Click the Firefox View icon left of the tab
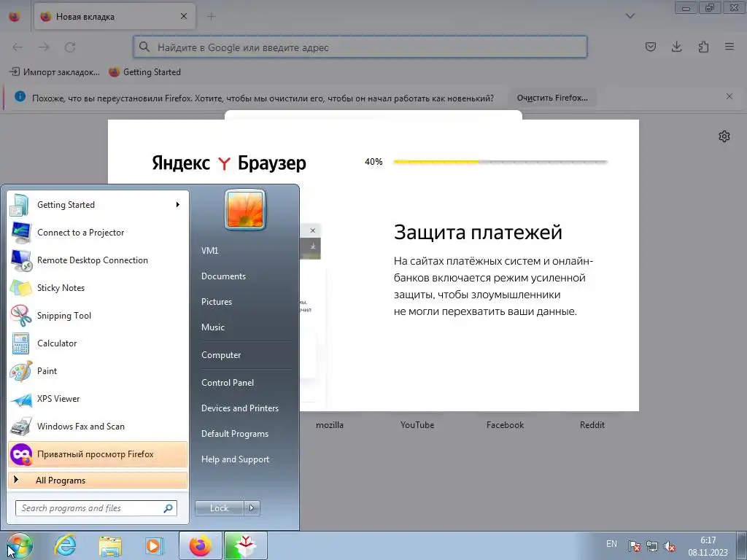This screenshot has height=560, width=747. [15, 17]
